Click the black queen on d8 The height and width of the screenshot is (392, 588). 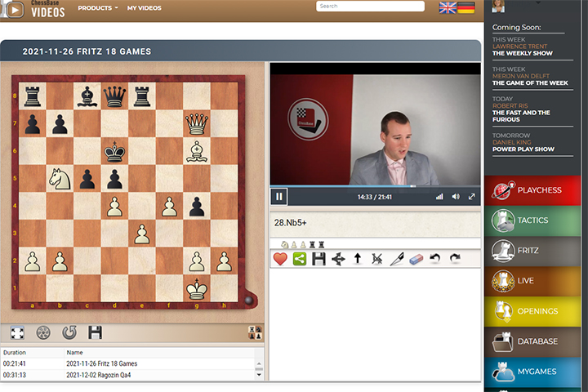click(x=115, y=96)
